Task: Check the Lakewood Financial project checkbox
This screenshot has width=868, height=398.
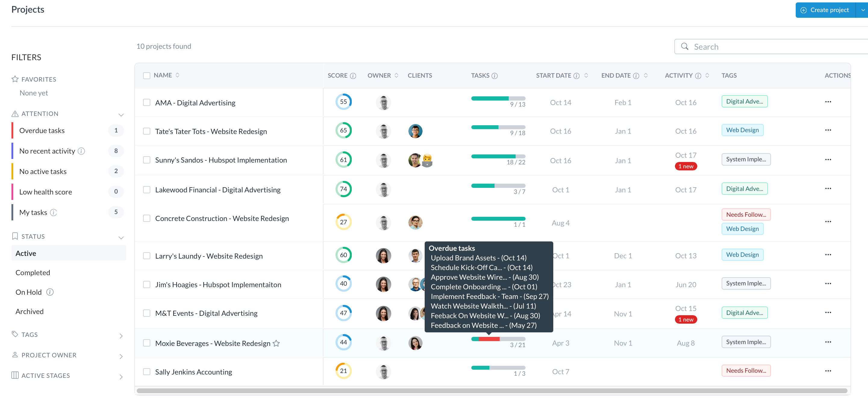Action: tap(147, 190)
